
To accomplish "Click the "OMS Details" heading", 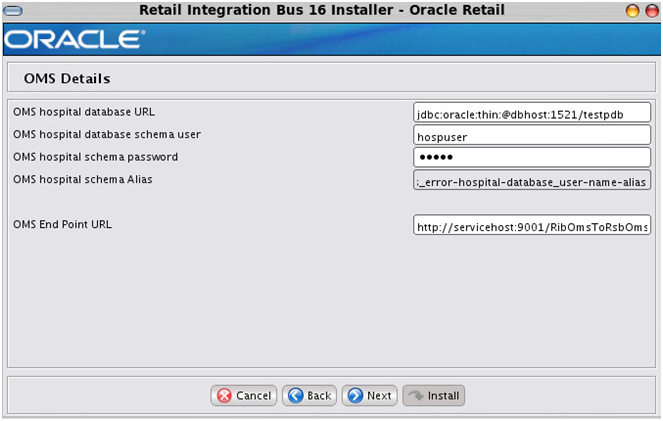I will tap(67, 79).
